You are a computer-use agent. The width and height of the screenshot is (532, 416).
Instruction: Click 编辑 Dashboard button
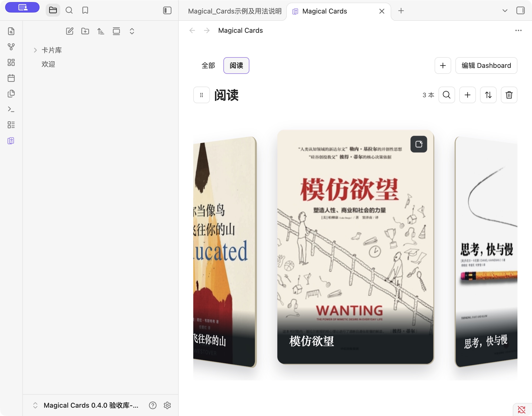point(486,66)
